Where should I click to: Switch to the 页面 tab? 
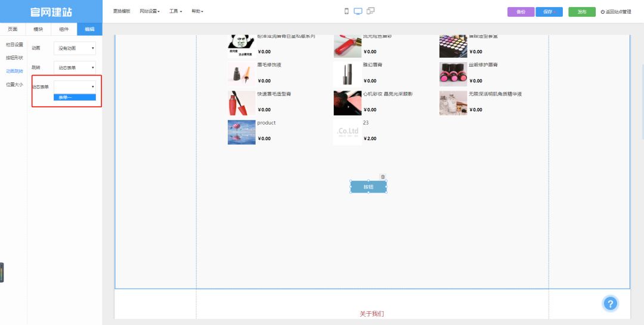click(x=13, y=29)
